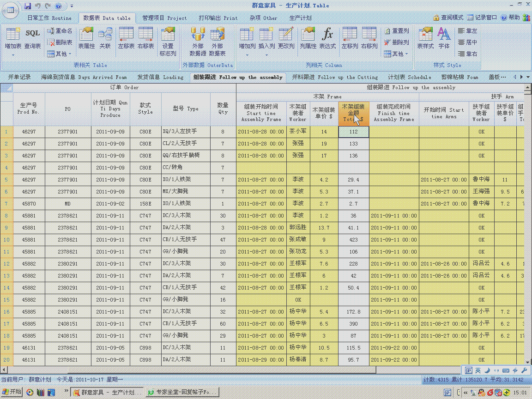
Task: Click the 增加表 (add table) icon
Action: pos(13,38)
